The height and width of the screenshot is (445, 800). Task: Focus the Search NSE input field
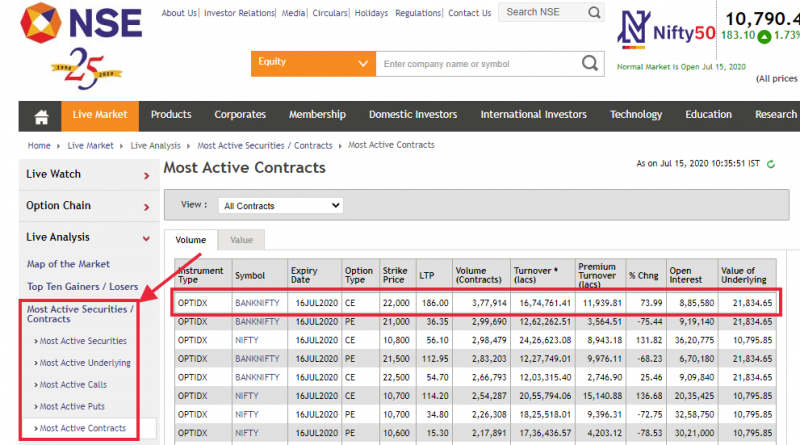pos(543,12)
